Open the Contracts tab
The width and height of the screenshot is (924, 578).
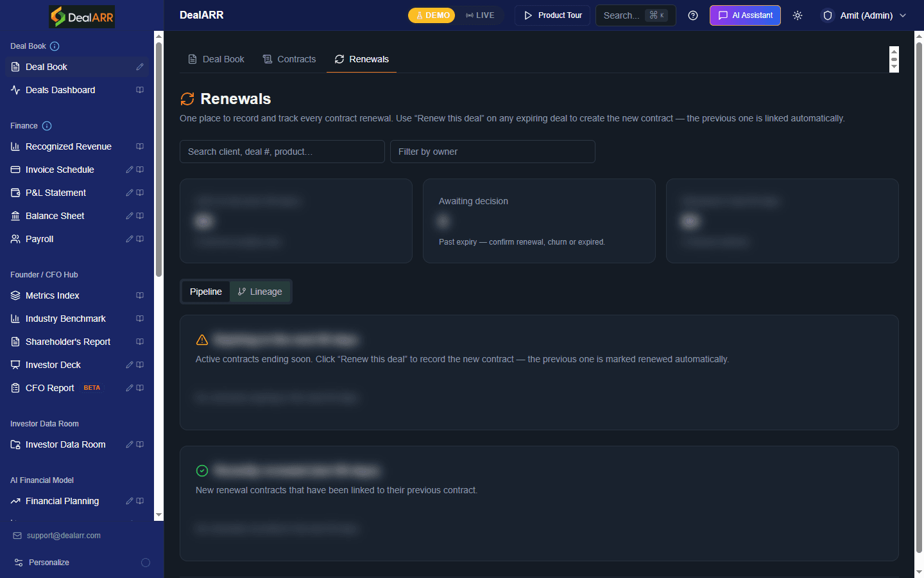click(x=289, y=59)
